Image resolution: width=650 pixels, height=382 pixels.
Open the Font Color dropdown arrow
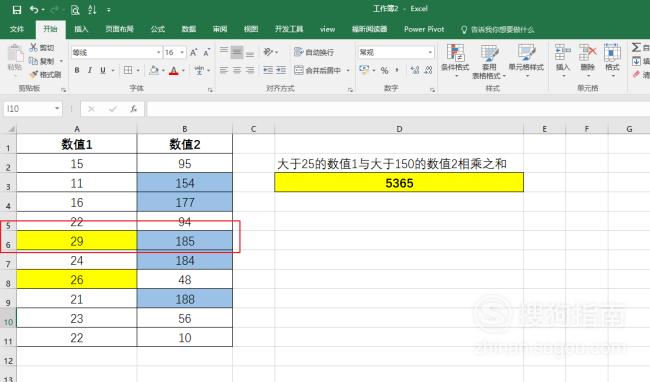pyautogui.click(x=183, y=71)
